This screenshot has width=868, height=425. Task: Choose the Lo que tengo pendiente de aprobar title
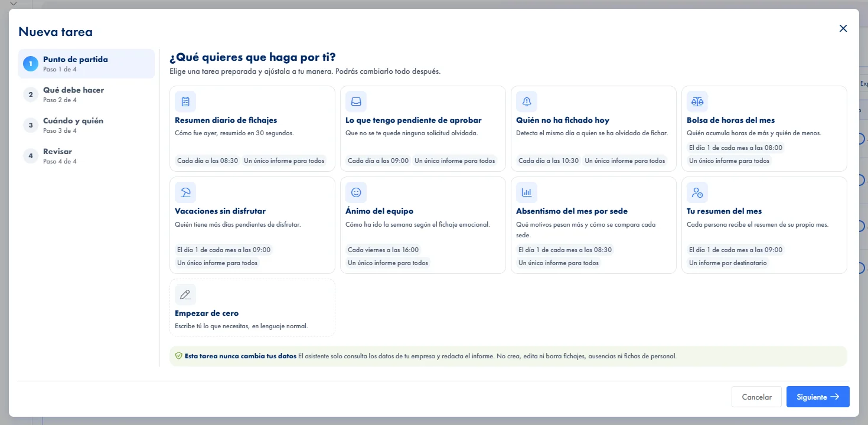click(x=413, y=120)
